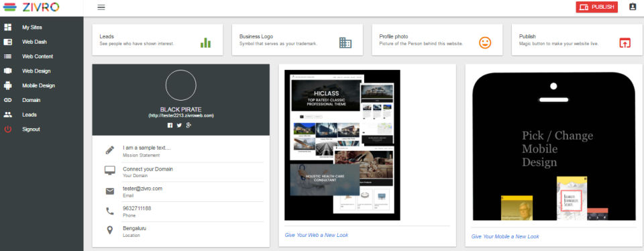Screen dimensions: 644x251
Task: Open My Sites in sidebar
Action: tap(32, 28)
